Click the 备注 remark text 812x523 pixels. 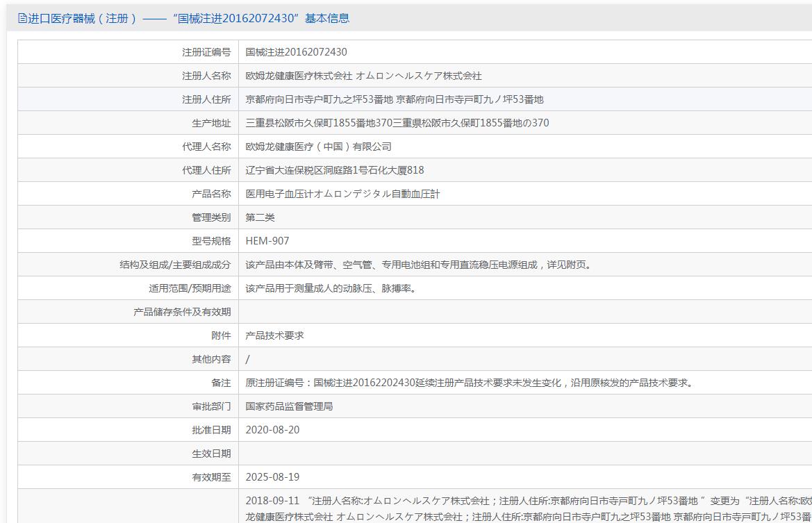(470, 383)
